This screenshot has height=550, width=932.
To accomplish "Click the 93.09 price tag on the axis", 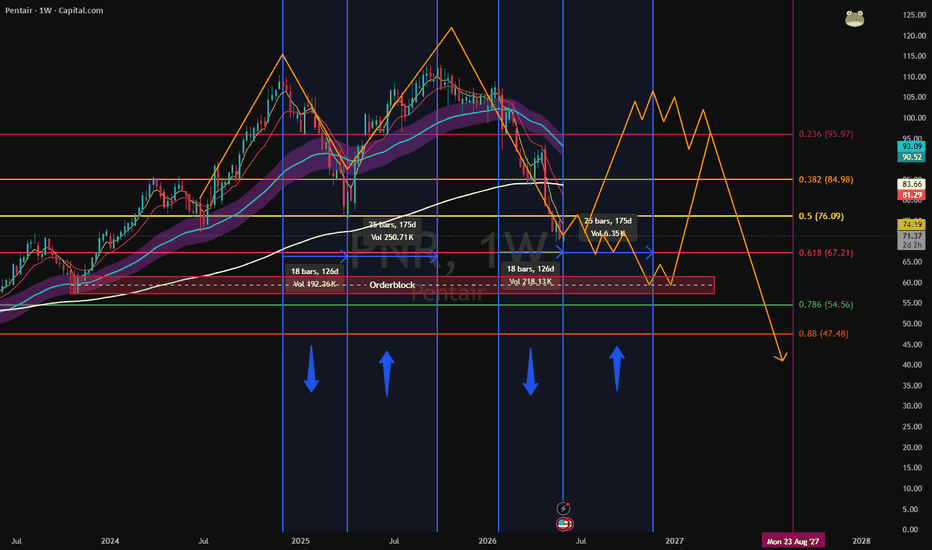I will click(911, 146).
